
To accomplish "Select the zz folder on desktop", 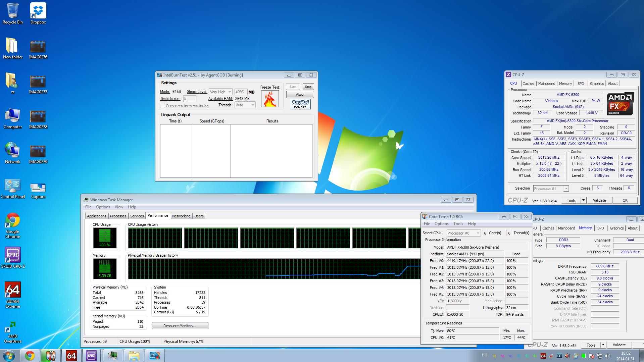I will click(13, 83).
